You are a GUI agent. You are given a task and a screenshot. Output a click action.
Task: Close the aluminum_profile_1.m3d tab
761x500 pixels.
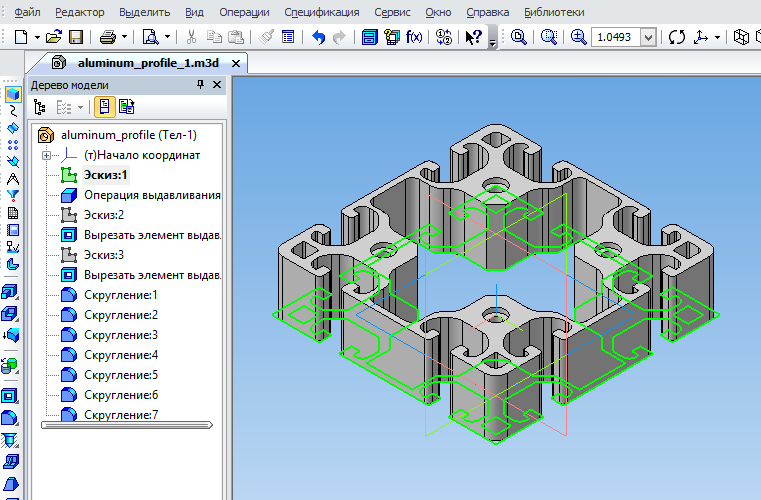pyautogui.click(x=236, y=64)
